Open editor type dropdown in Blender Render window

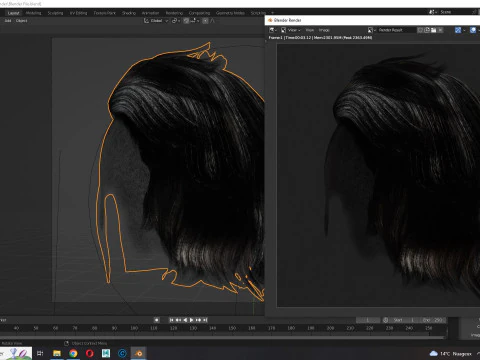point(273,30)
